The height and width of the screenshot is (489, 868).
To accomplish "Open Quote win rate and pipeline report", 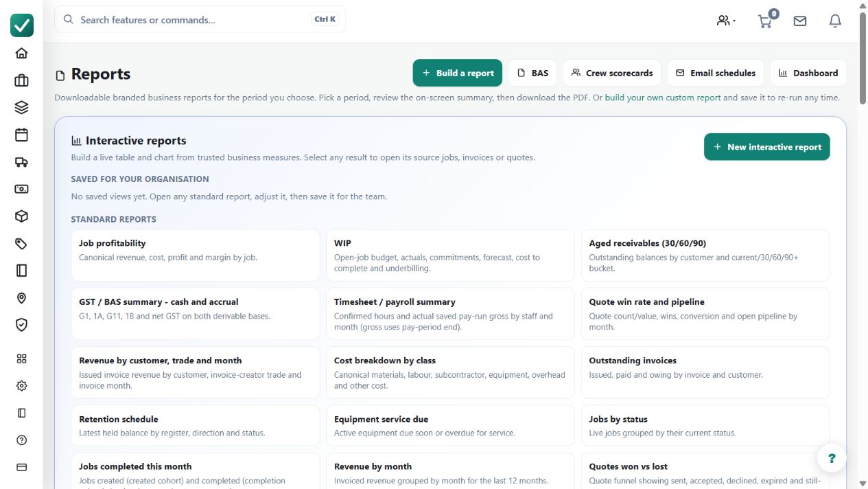I will [x=705, y=314].
